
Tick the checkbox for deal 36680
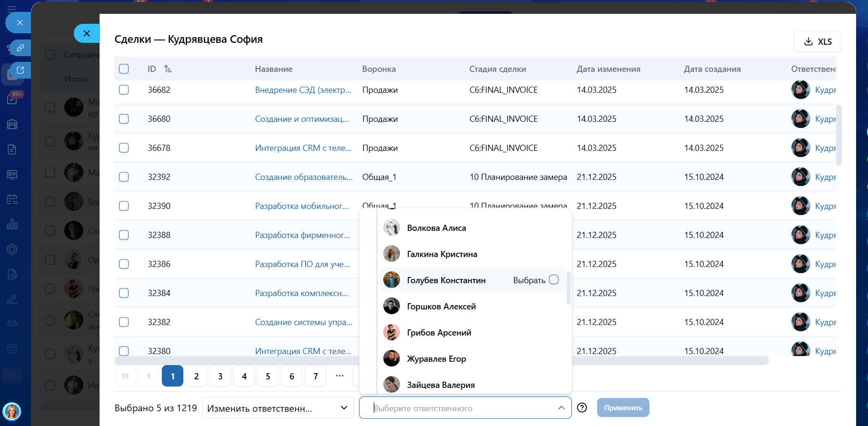tap(124, 119)
